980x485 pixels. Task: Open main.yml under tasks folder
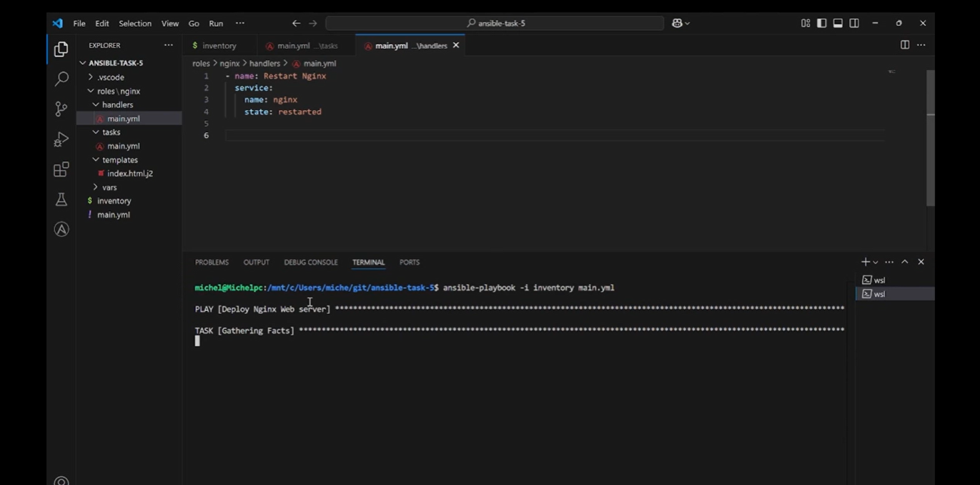(x=129, y=146)
